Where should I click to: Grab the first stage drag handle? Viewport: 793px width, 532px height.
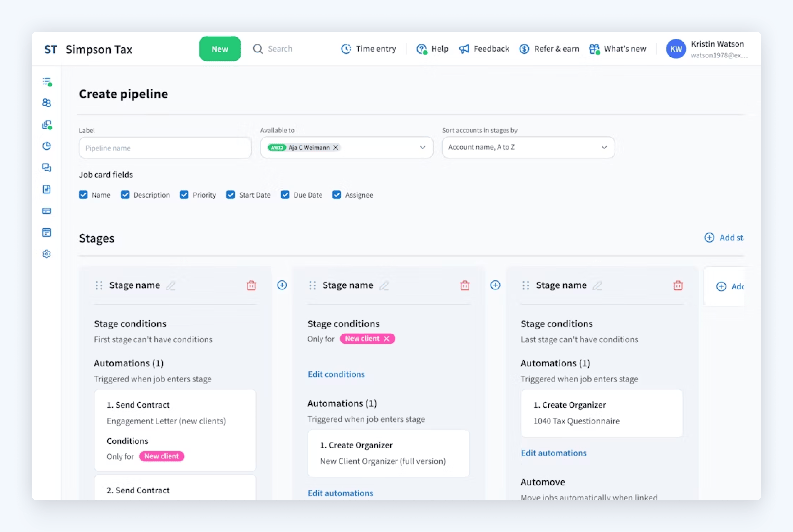point(99,285)
